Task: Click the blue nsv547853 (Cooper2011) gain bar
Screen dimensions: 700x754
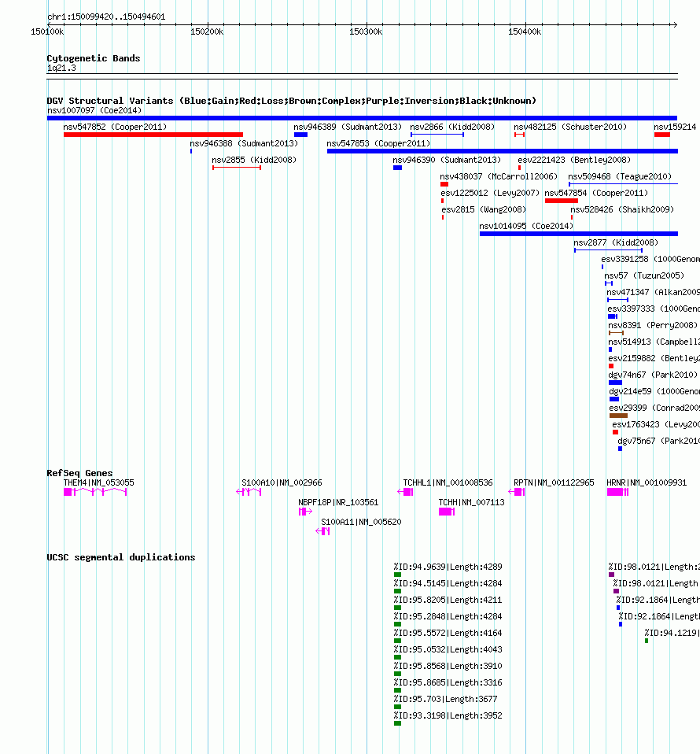Action: coord(503,151)
